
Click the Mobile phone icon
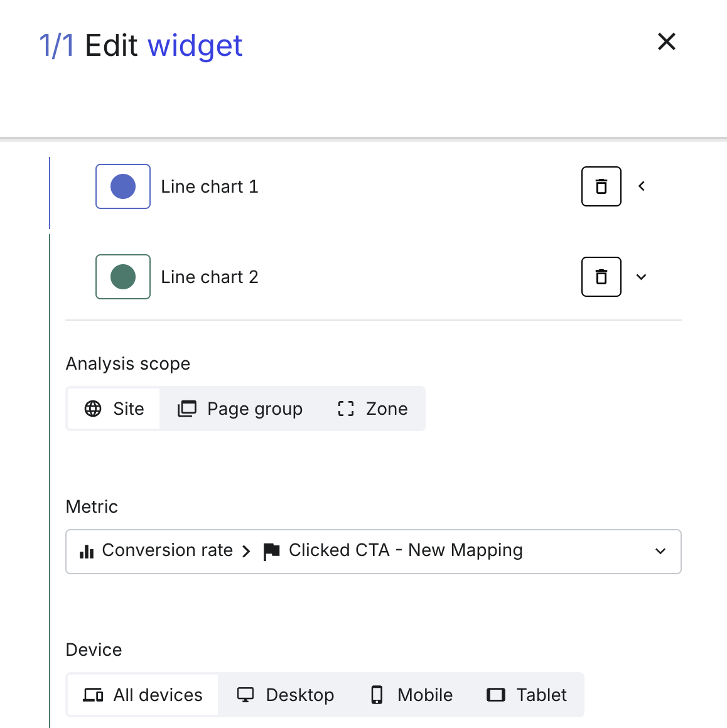377,695
